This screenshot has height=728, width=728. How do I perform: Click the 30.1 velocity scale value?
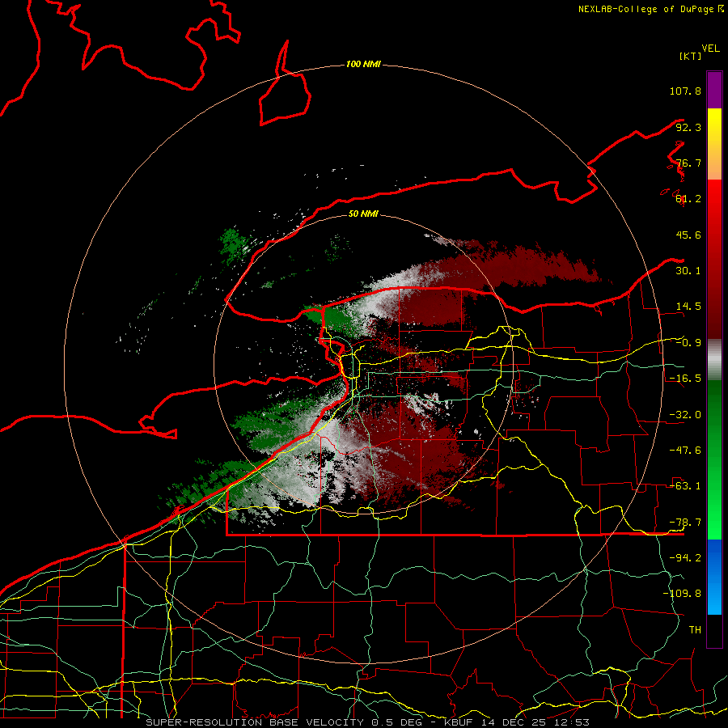pyautogui.click(x=688, y=271)
